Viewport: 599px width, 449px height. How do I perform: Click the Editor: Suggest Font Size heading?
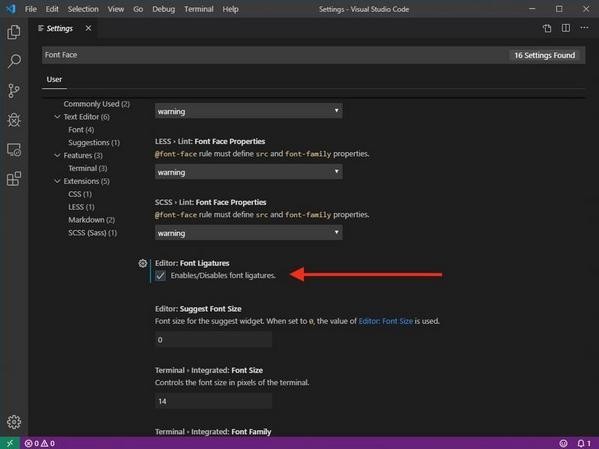click(198, 309)
